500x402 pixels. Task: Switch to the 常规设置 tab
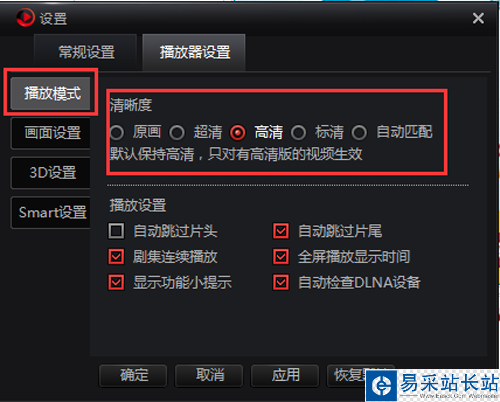(x=86, y=52)
